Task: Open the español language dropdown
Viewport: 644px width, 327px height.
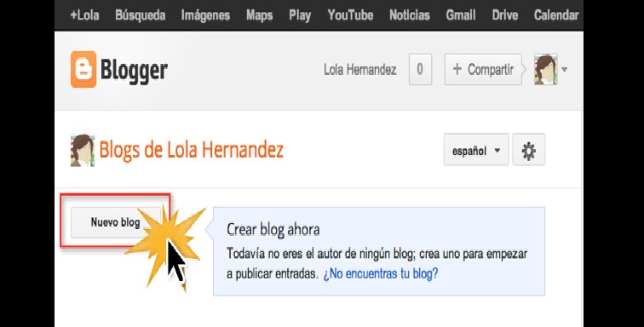Action: tap(476, 150)
